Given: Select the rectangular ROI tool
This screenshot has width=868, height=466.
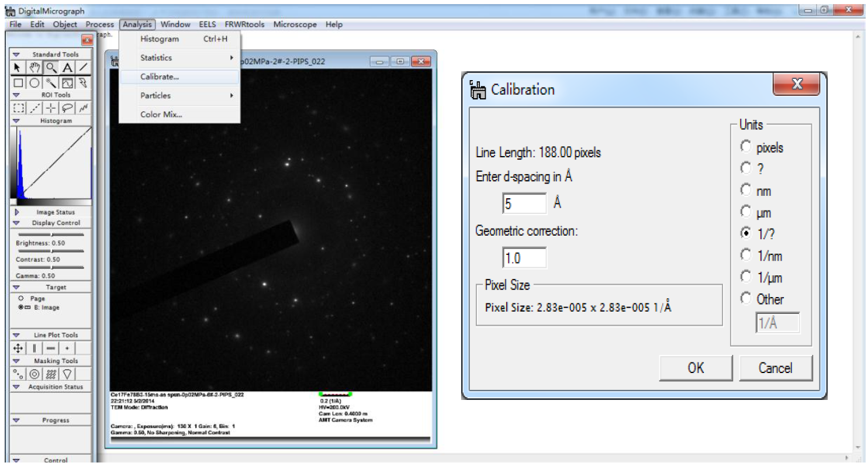Looking at the screenshot, I should point(19,108).
